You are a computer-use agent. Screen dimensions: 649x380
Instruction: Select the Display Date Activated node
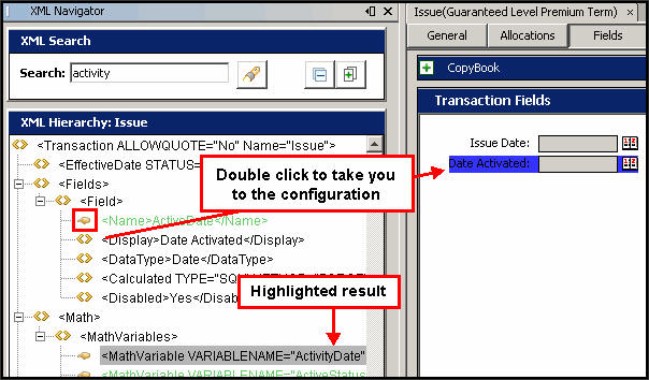click(203, 240)
